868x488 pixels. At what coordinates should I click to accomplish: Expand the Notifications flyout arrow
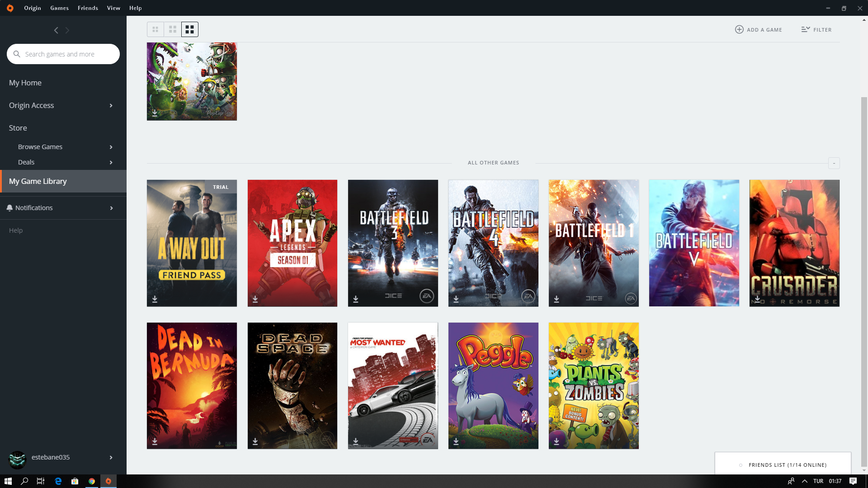click(x=111, y=208)
